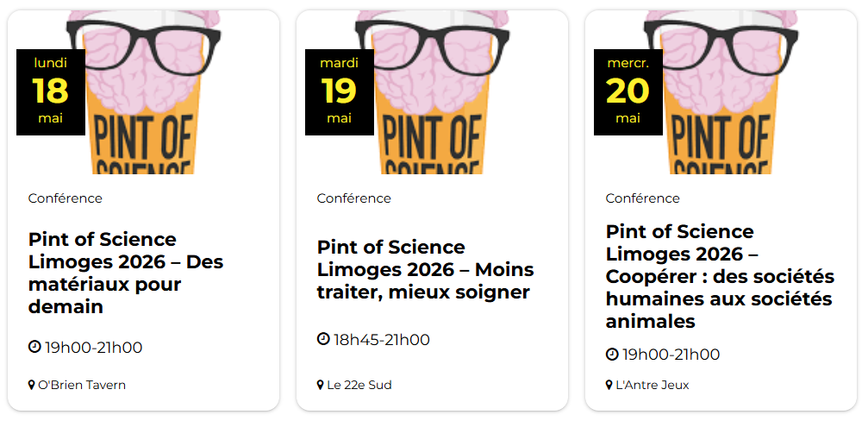Select the Le 22e Sud venue text

point(359,385)
